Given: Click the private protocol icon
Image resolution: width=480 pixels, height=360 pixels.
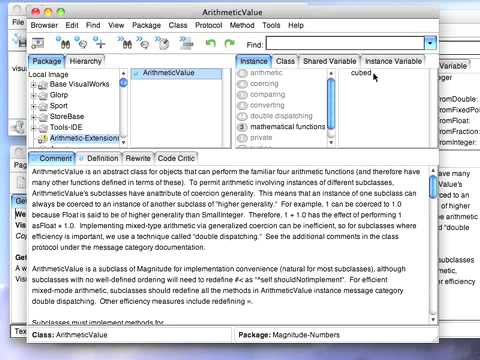Looking at the screenshot, I should [x=242, y=138].
